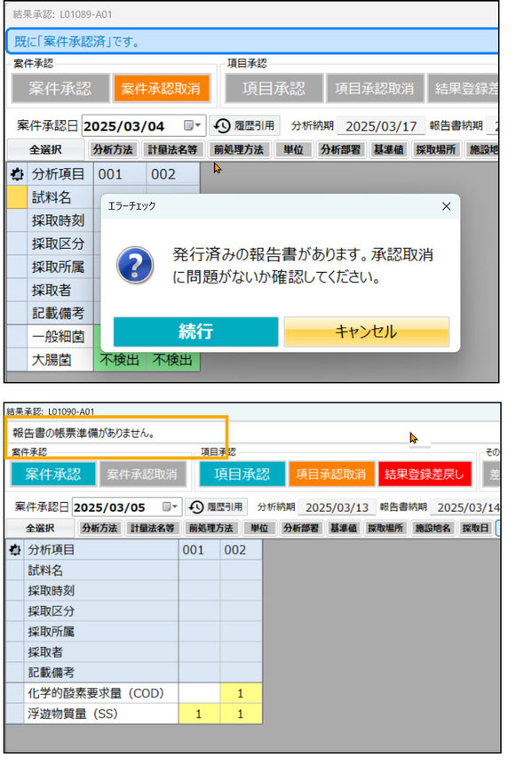532x774 pixels.
Task: Click the 浮遊物質量（SS） row label
Action: point(101,714)
